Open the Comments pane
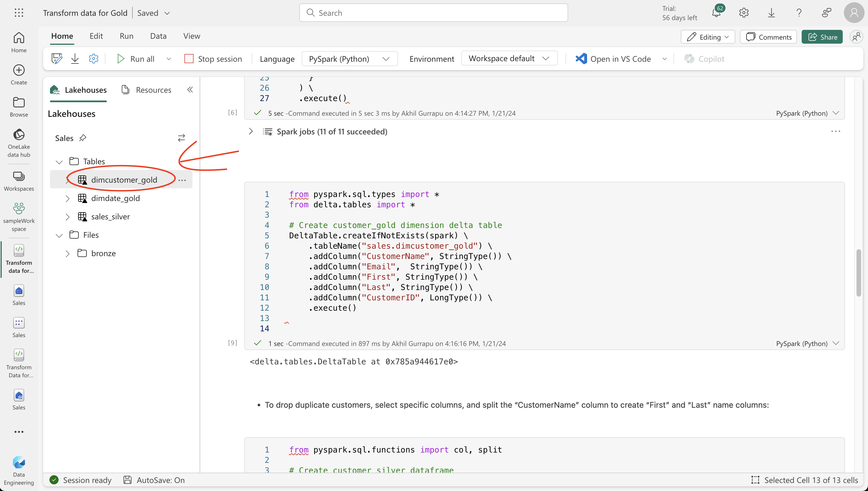Image resolution: width=868 pixels, height=491 pixels. click(x=768, y=37)
